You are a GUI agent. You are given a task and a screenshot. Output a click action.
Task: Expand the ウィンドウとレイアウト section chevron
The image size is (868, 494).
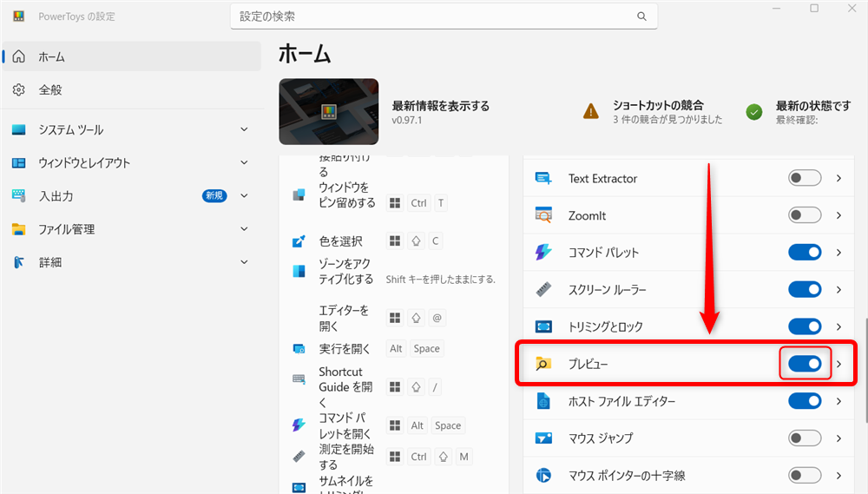click(x=244, y=163)
